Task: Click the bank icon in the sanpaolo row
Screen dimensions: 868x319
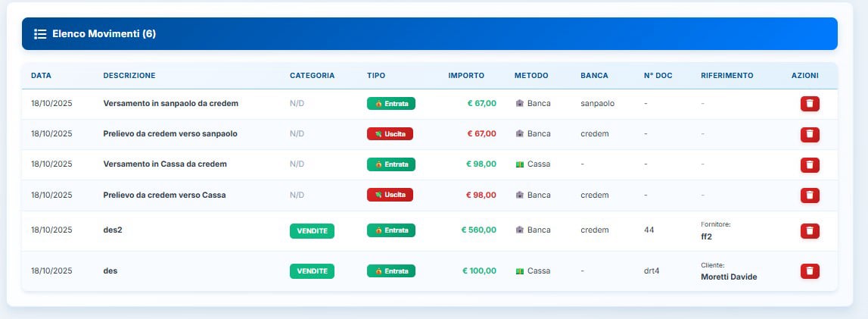Action: click(520, 103)
